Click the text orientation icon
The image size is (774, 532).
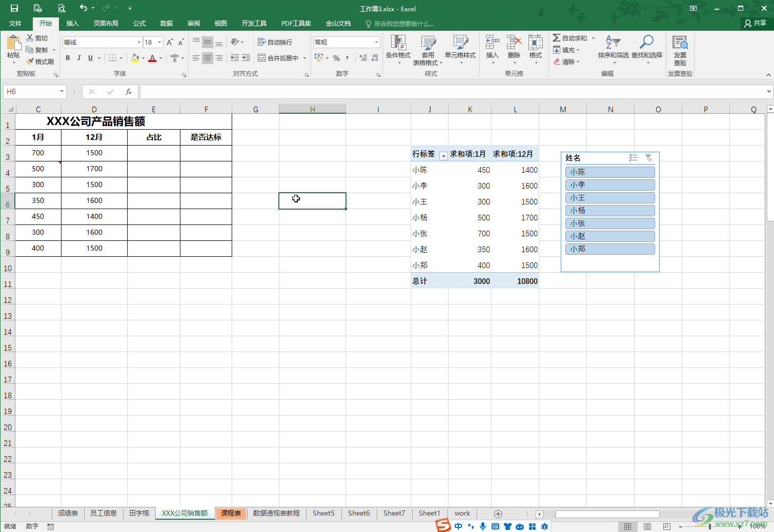235,42
